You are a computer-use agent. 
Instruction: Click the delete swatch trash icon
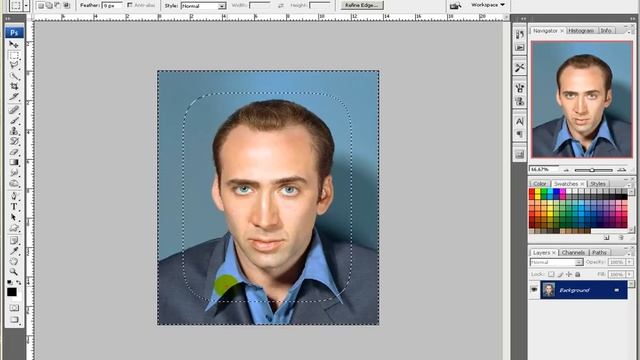(x=621, y=238)
